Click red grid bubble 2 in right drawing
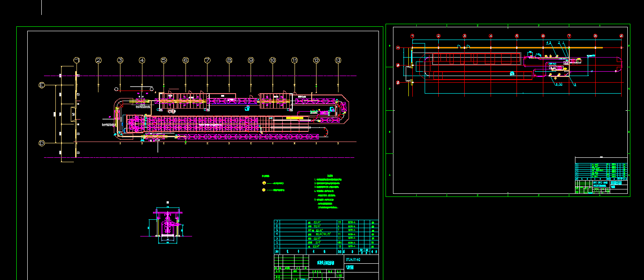Image resolution: width=644 pixels, height=280 pixels. (438, 36)
